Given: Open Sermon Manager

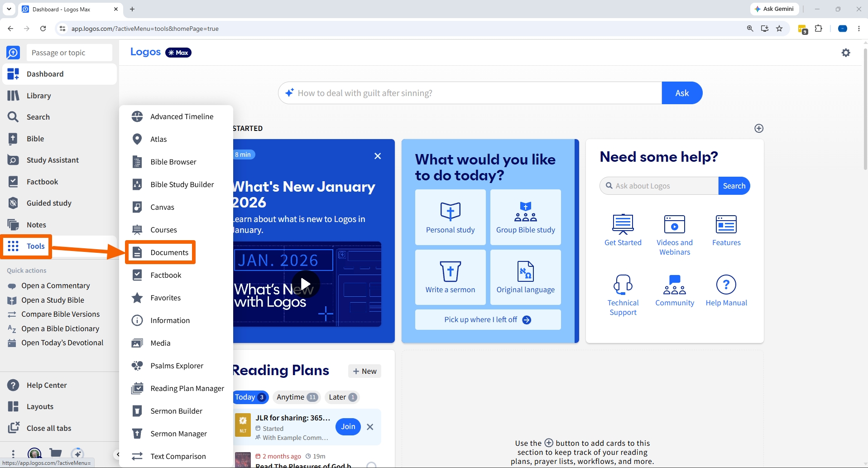Looking at the screenshot, I should (x=176, y=434).
